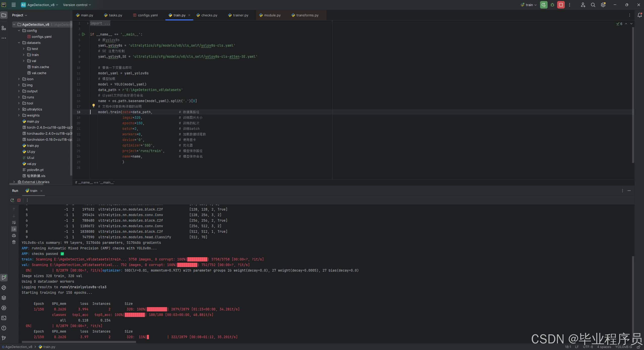
Task: Open the Structure tool window icon
Action: (x=4, y=28)
